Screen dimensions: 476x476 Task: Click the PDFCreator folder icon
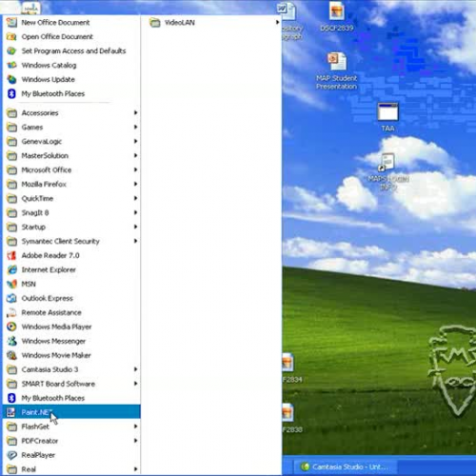pyautogui.click(x=11, y=441)
